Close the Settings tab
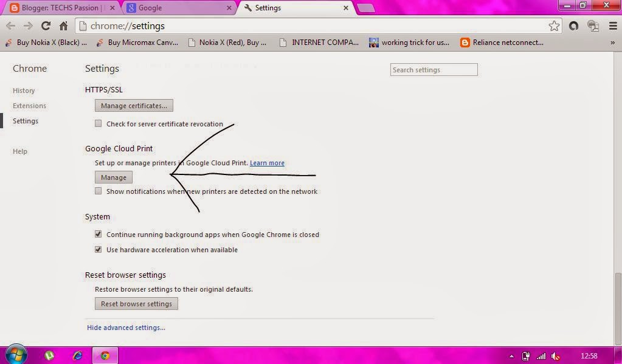The image size is (622, 364). coord(346,8)
